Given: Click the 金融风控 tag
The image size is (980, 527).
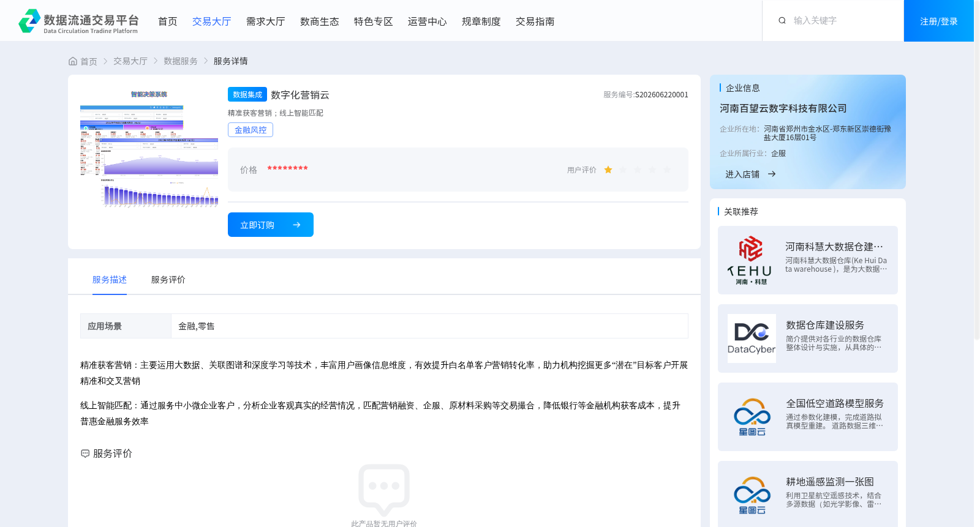Looking at the screenshot, I should coord(251,130).
